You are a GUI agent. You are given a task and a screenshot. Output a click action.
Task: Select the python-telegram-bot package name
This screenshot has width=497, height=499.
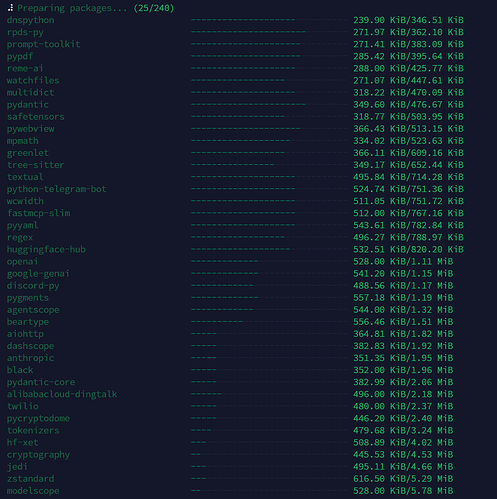coord(57,189)
